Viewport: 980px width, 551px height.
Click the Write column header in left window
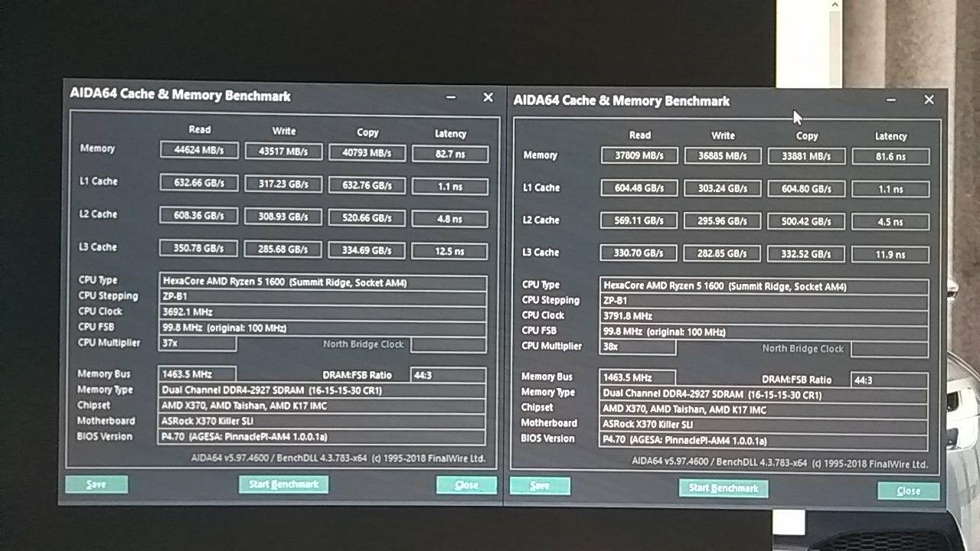click(284, 132)
